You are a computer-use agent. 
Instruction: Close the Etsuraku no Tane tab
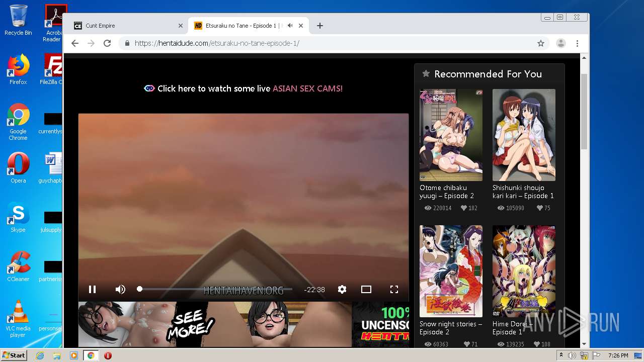pyautogui.click(x=301, y=26)
